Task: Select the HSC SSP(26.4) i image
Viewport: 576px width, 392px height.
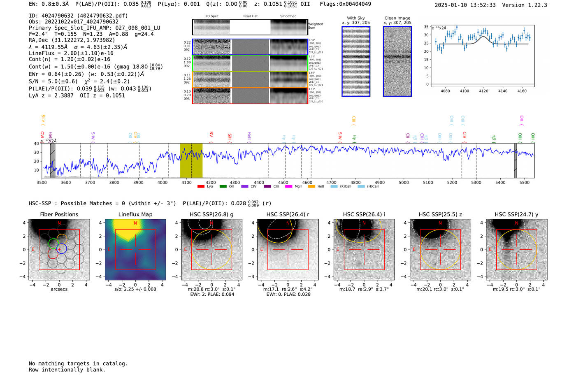Action: 364,250
